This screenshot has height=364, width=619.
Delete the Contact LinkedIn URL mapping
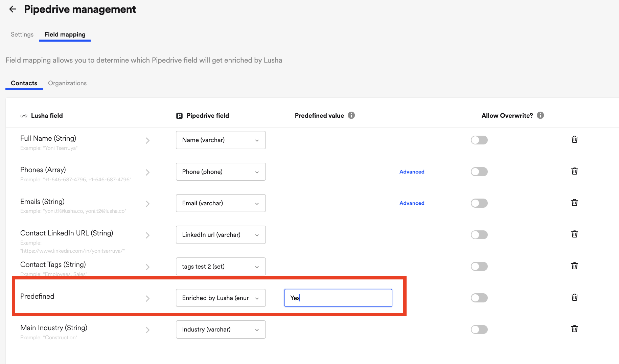[574, 234]
